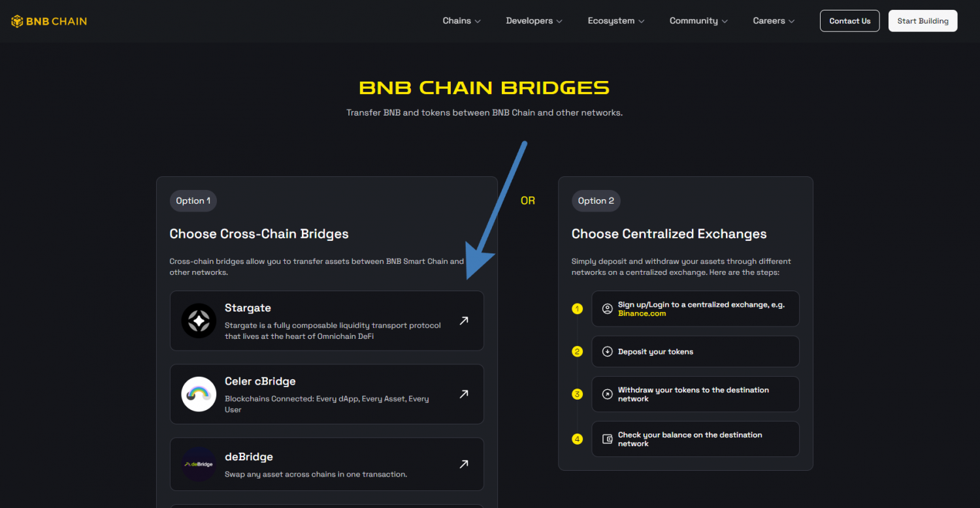
Task: Click the withdraw arrow icon in step three
Action: pyautogui.click(x=607, y=394)
